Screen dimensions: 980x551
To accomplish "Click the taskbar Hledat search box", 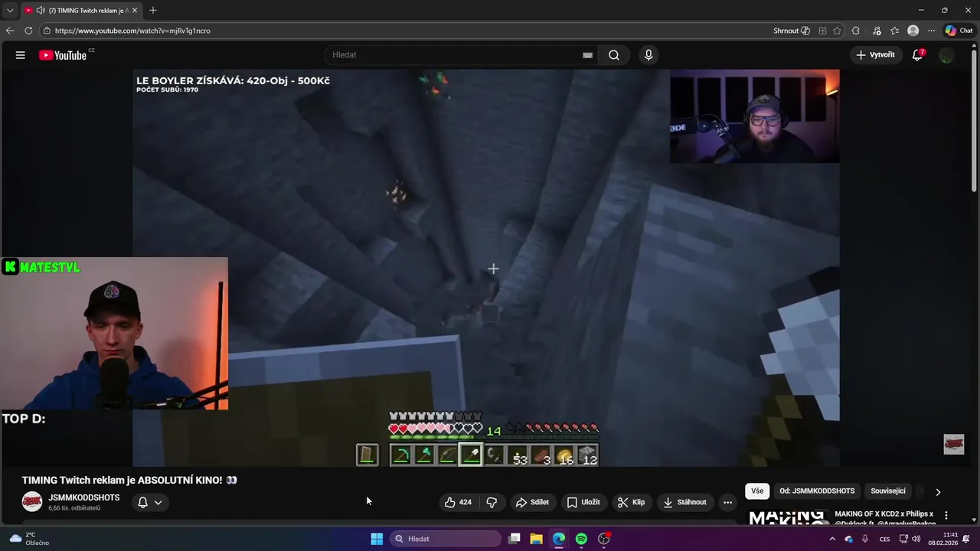I will click(x=446, y=539).
